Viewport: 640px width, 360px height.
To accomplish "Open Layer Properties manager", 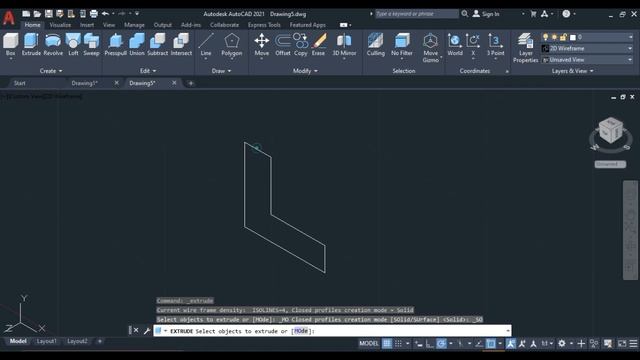I will 525,48.
